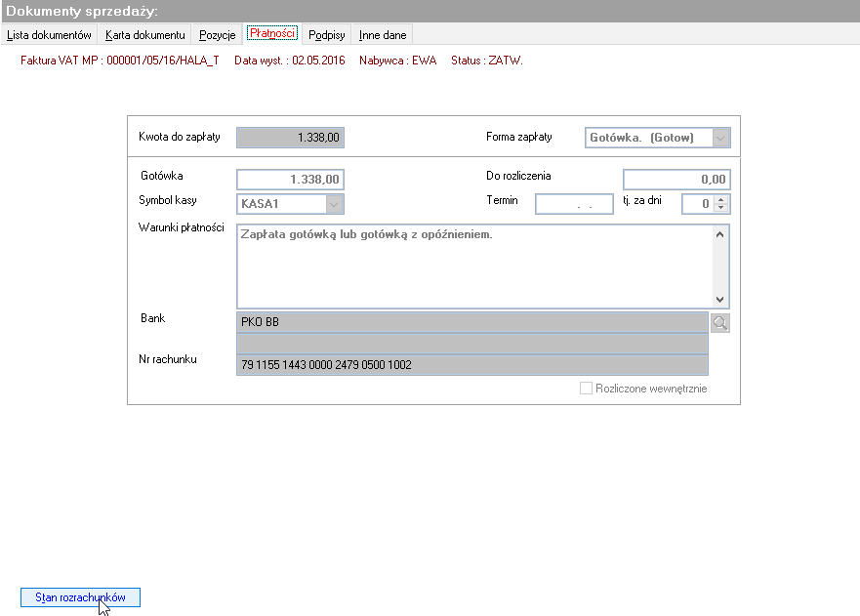Click inside the Warunki płatności text area
860x616 pixels.
(475, 267)
